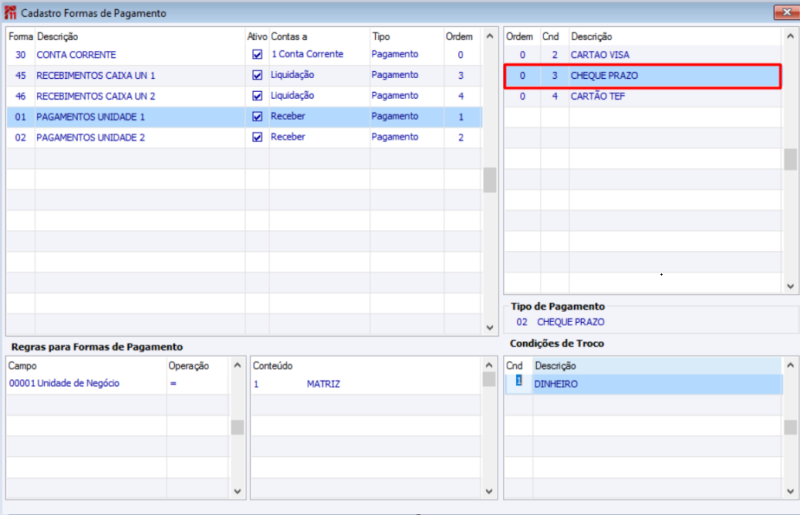The height and width of the screenshot is (515, 800).
Task: Toggle Ativo checkbox for RECEBIMENTOS CAIXA UN 1
Action: tap(257, 75)
